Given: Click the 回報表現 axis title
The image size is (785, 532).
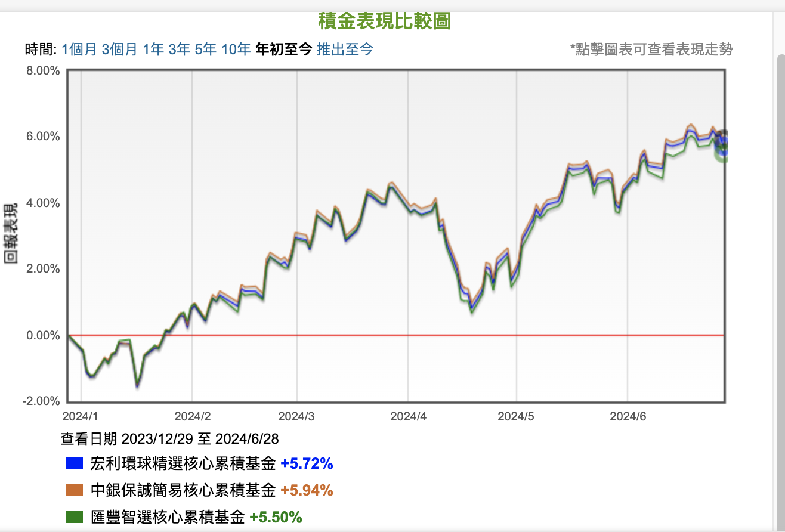Looking at the screenshot, I should tap(11, 233).
